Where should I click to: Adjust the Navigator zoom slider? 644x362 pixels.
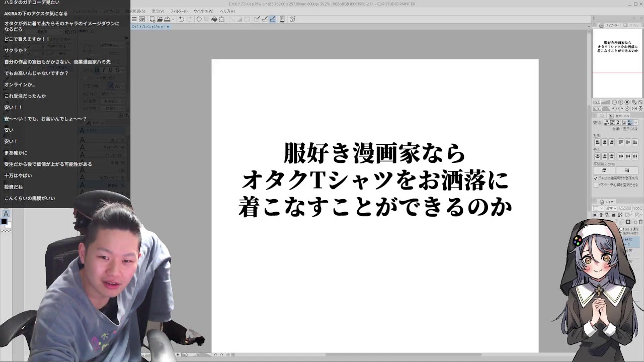coord(605,102)
